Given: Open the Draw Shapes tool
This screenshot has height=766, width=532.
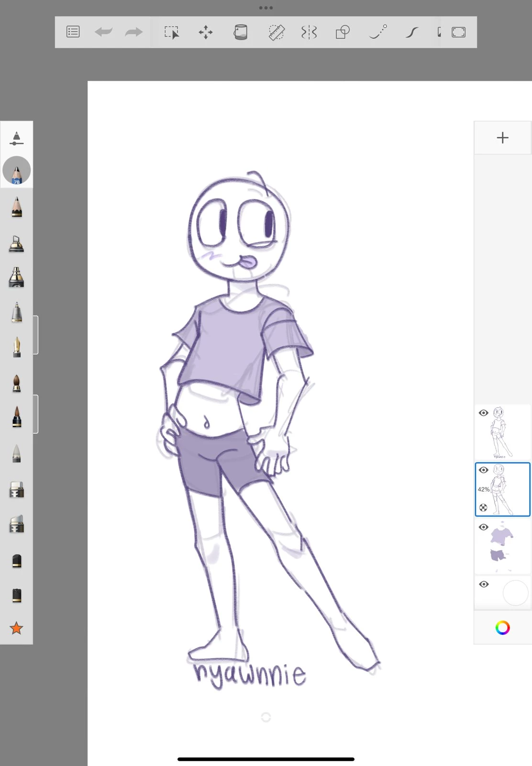Looking at the screenshot, I should (343, 32).
